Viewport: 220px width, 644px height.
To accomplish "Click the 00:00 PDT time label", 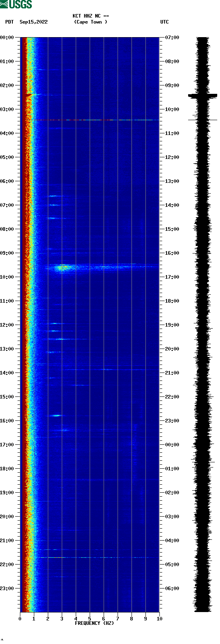I will (7, 38).
